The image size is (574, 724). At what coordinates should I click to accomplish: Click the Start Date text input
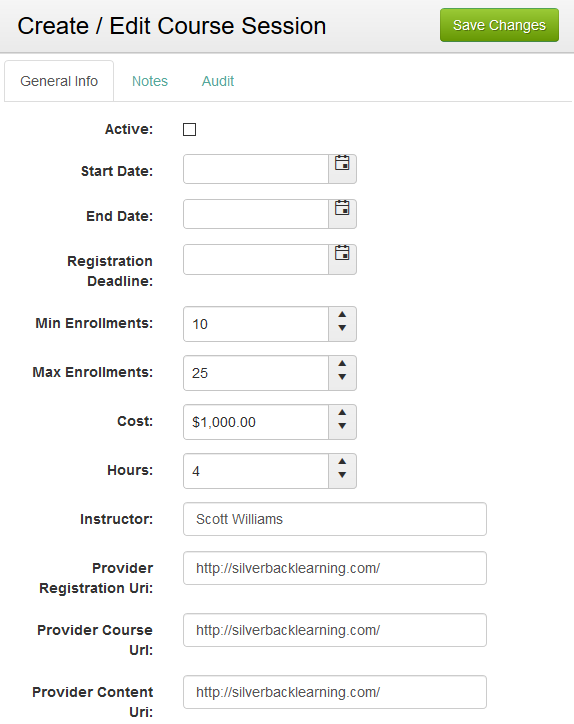[256, 169]
